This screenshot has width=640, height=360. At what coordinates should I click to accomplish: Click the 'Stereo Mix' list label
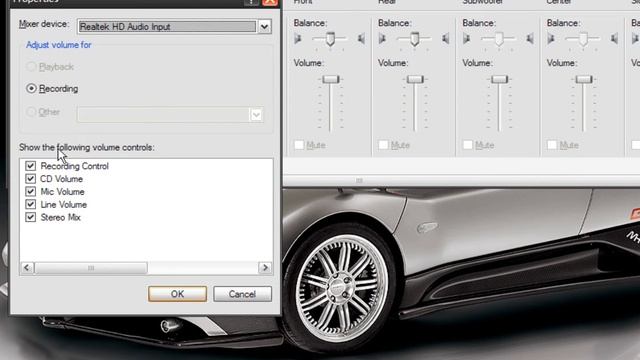(61, 218)
